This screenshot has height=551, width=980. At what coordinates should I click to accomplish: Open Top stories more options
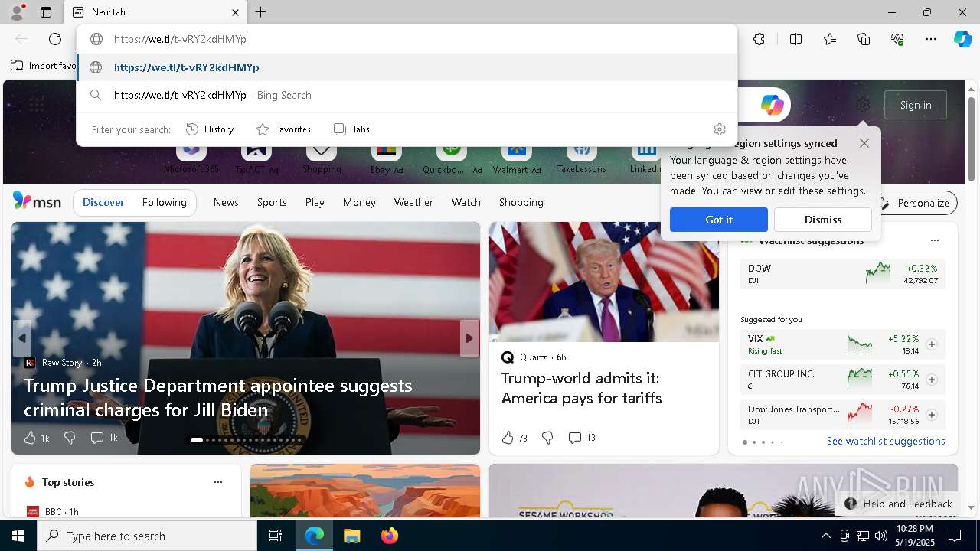coord(218,482)
